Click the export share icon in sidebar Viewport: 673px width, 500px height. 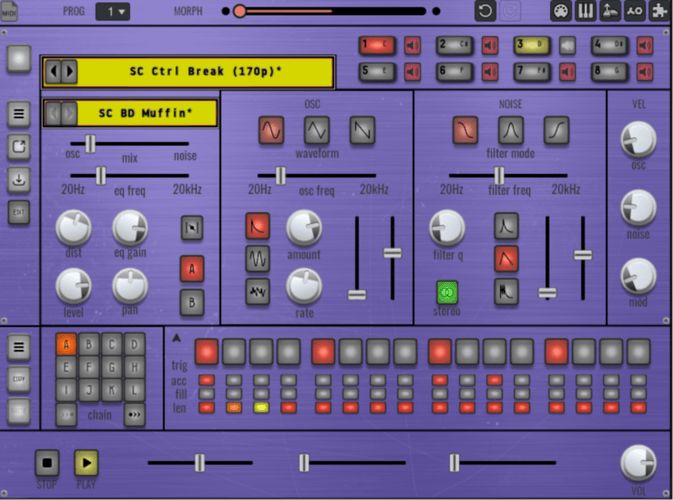(x=18, y=147)
